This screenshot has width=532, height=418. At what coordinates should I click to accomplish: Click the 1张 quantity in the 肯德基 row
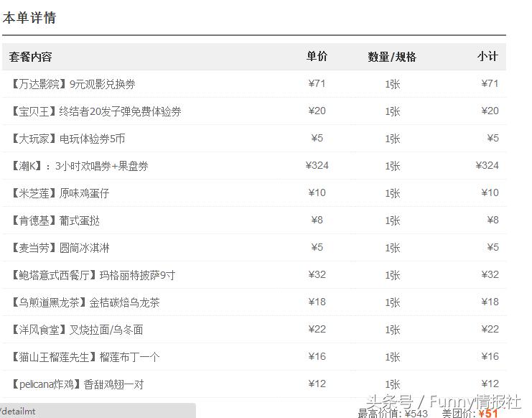tap(393, 221)
